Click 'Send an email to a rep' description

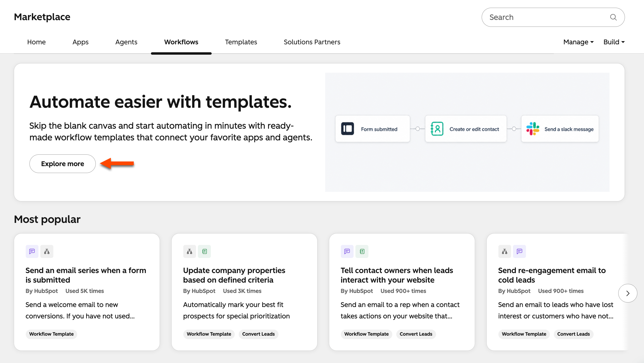coord(400,310)
